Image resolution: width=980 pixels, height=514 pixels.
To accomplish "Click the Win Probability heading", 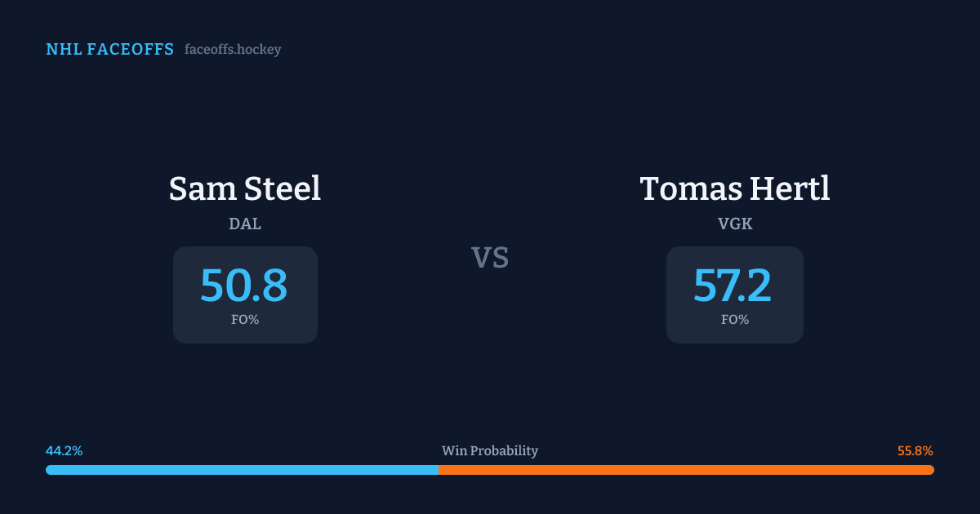I will coord(490,451).
